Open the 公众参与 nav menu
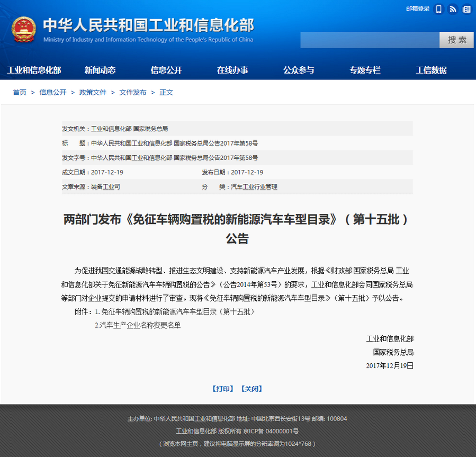Screen dimensions: 476x457 299,70
